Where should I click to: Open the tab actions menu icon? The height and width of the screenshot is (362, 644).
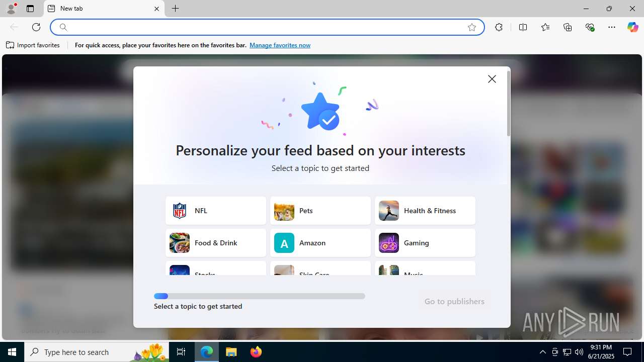30,9
